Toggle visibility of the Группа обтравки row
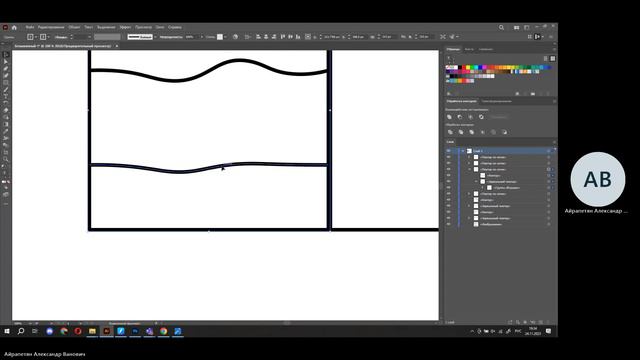 [448, 188]
